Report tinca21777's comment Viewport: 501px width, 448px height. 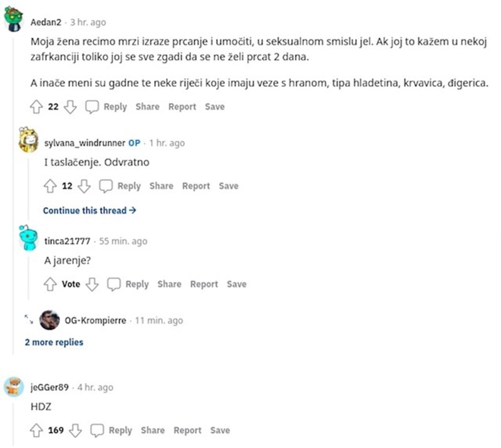coord(204,284)
